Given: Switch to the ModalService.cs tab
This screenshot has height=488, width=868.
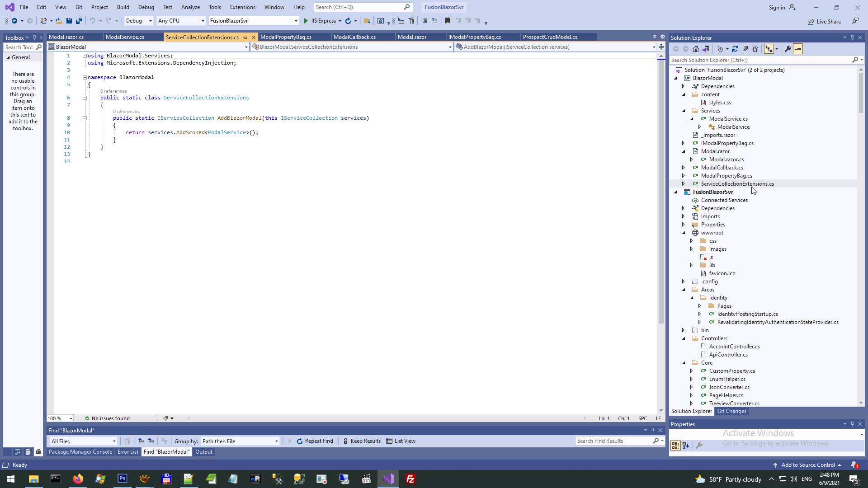Looking at the screenshot, I should click(x=125, y=37).
